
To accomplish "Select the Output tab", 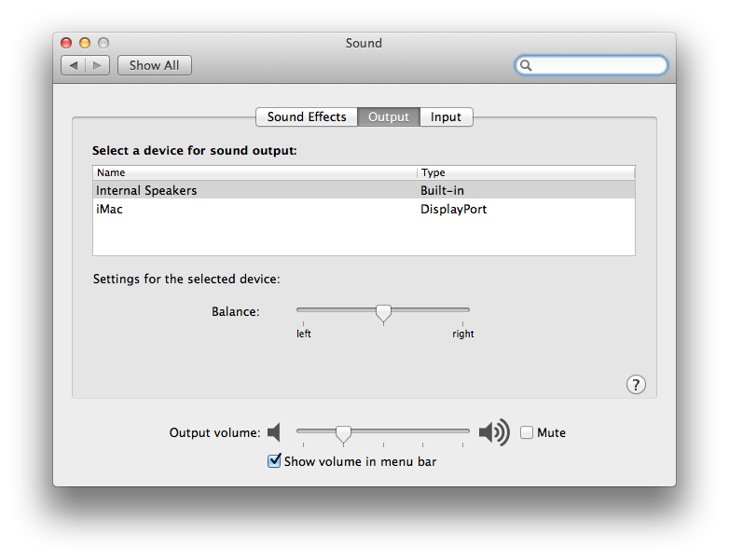I will (x=389, y=116).
